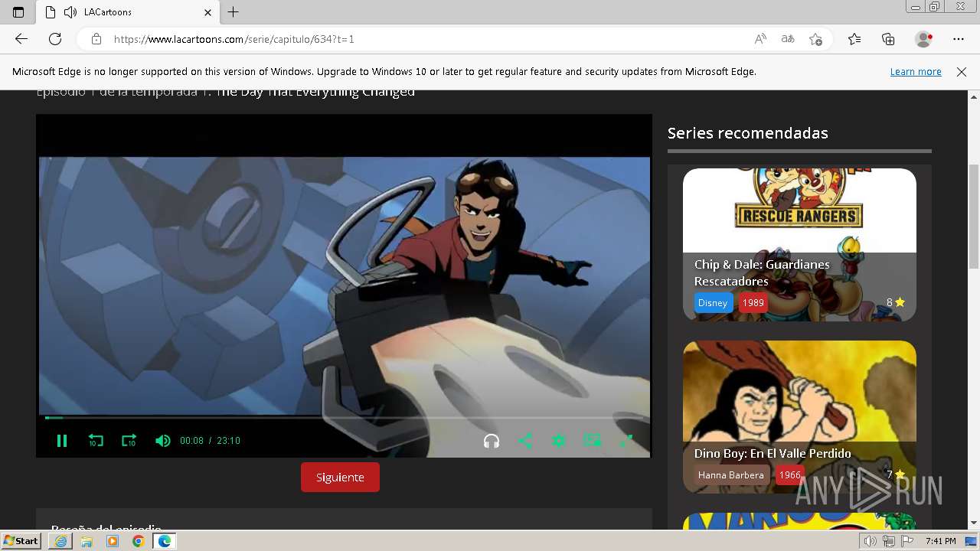
Task: Open the network status tray icon
Action: (x=888, y=541)
